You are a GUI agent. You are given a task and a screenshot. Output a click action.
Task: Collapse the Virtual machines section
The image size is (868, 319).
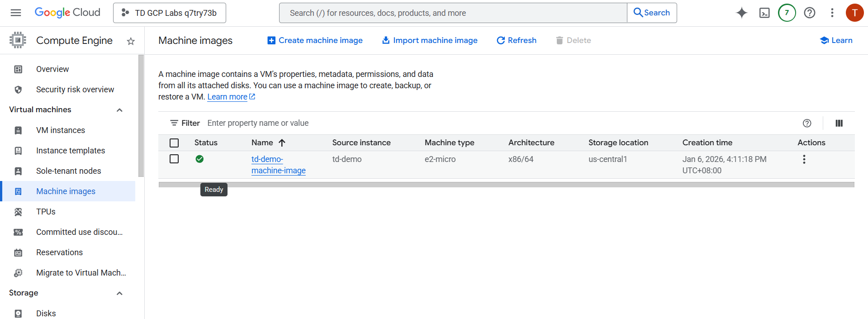point(119,110)
